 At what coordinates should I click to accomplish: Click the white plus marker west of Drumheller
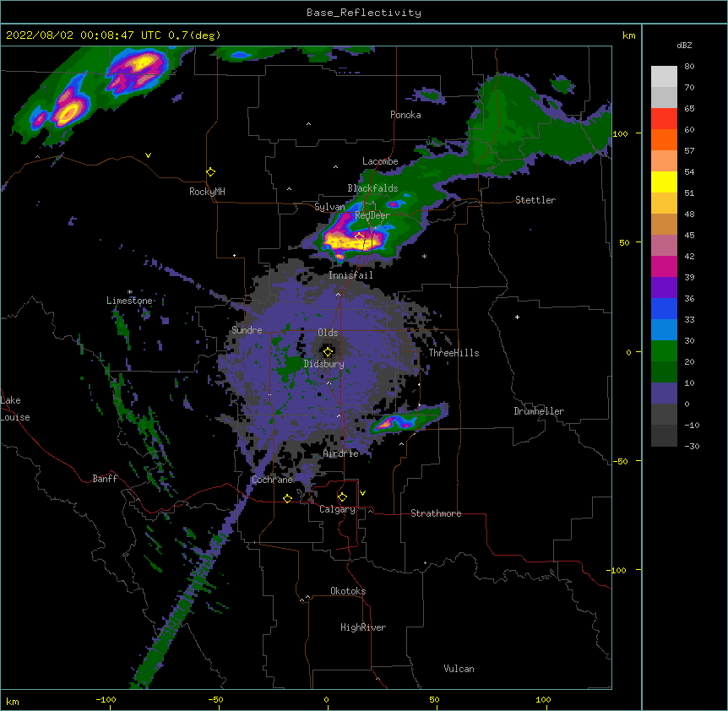(517, 317)
